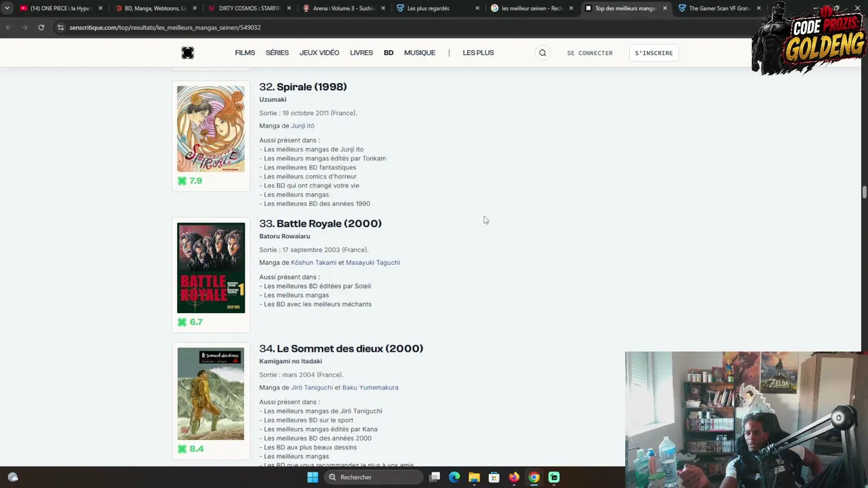Open author link Baku Yumemakura

coord(370,388)
